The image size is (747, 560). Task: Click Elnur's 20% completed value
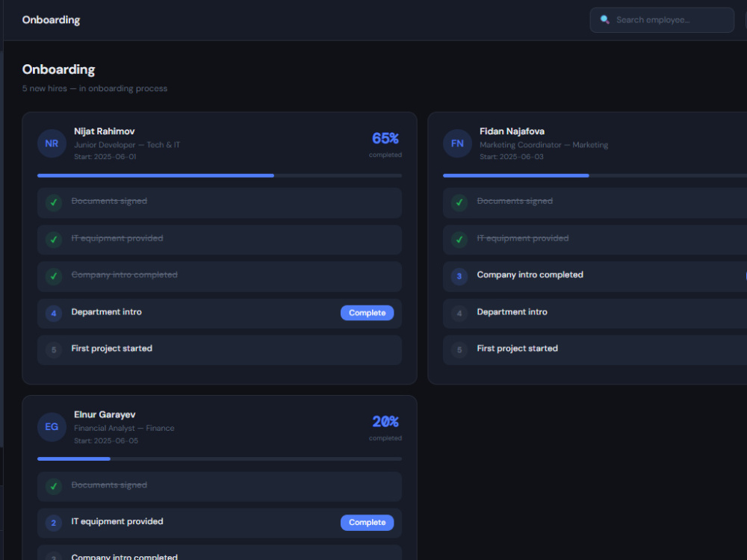pyautogui.click(x=385, y=422)
